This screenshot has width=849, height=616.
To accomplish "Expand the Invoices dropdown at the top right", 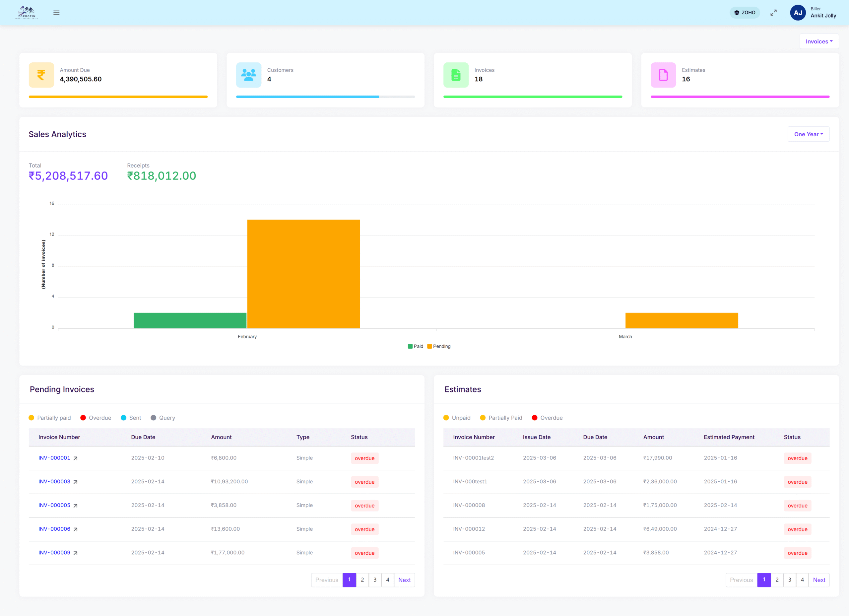I will [x=819, y=41].
